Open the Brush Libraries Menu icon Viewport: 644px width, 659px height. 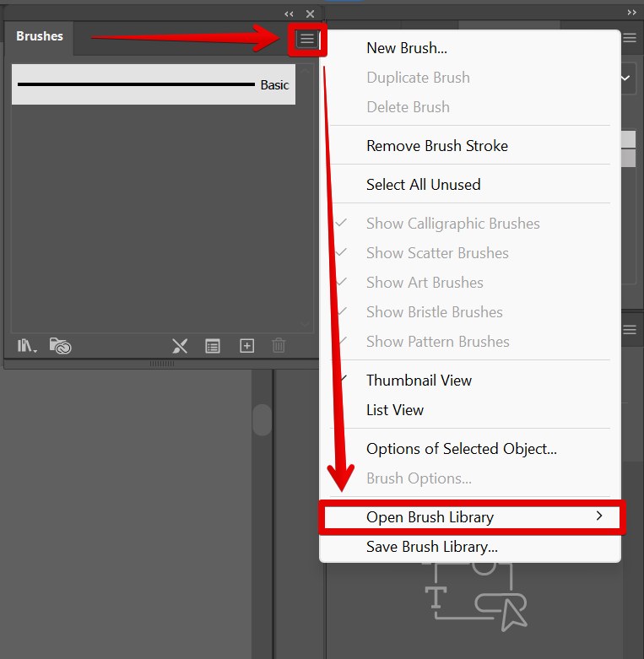click(27, 346)
